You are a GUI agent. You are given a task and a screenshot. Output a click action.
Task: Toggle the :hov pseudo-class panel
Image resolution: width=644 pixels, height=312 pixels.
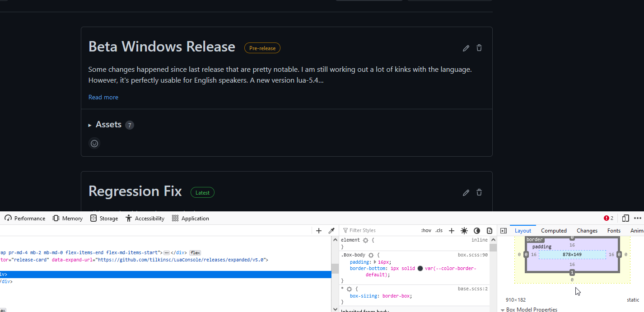click(x=426, y=231)
